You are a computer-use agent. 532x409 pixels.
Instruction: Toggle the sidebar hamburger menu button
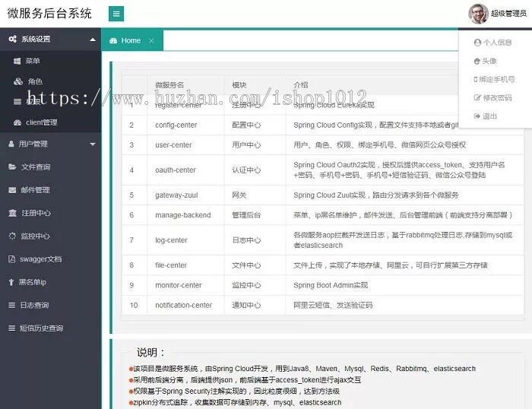[x=116, y=14]
